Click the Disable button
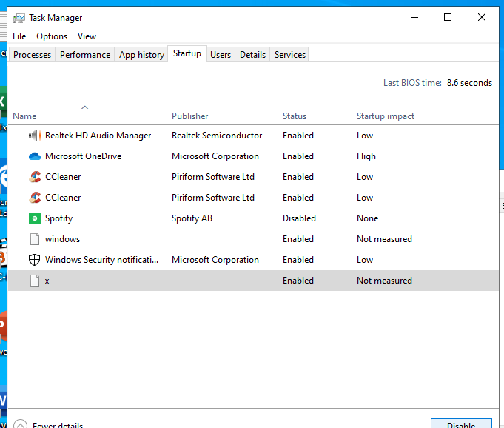This screenshot has width=504, height=428. pyautogui.click(x=461, y=424)
